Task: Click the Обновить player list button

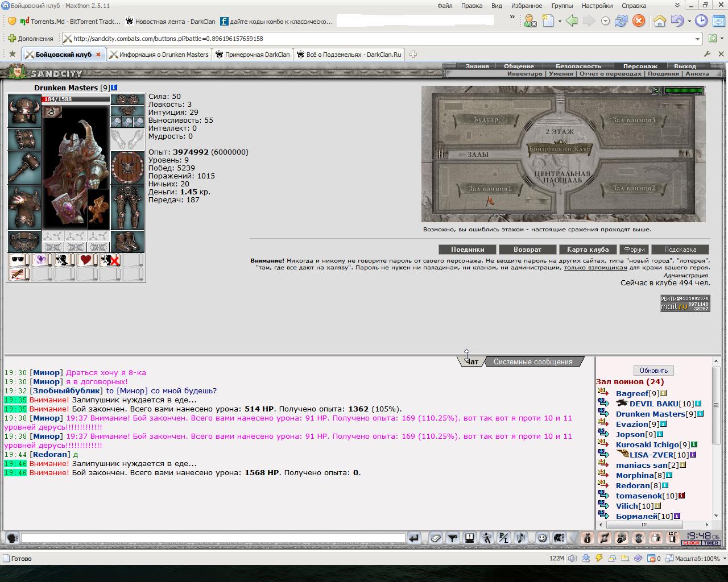Action: [653, 370]
